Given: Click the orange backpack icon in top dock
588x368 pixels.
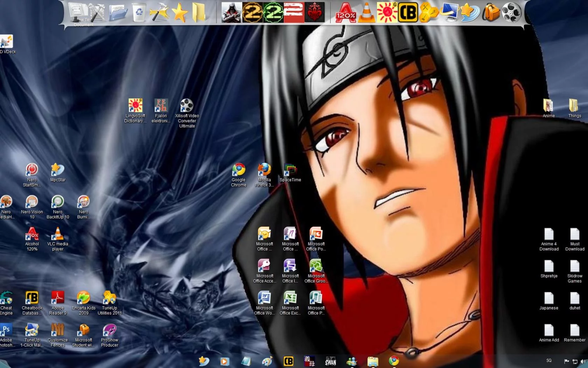Looking at the screenshot, I should 491,13.
